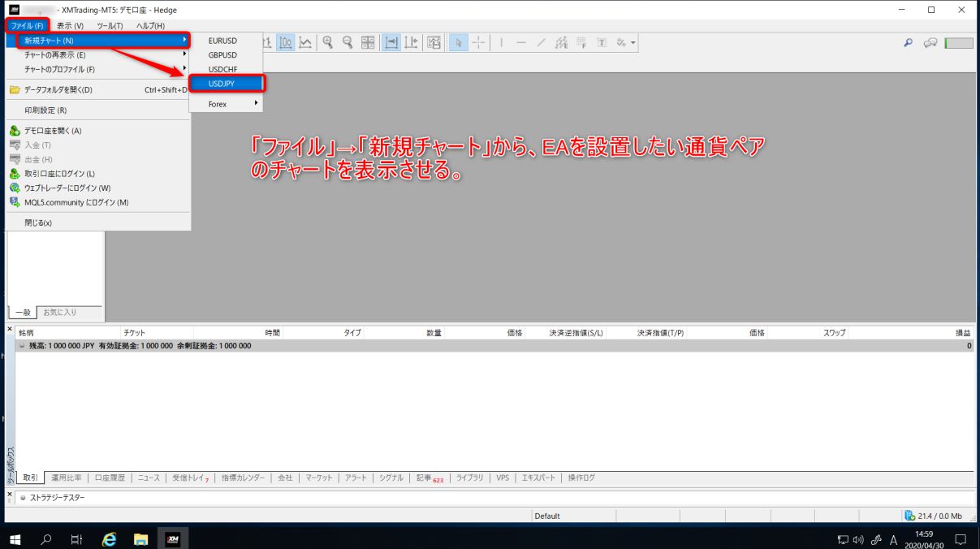Switch to the 一般 navigator tab

tap(22, 313)
